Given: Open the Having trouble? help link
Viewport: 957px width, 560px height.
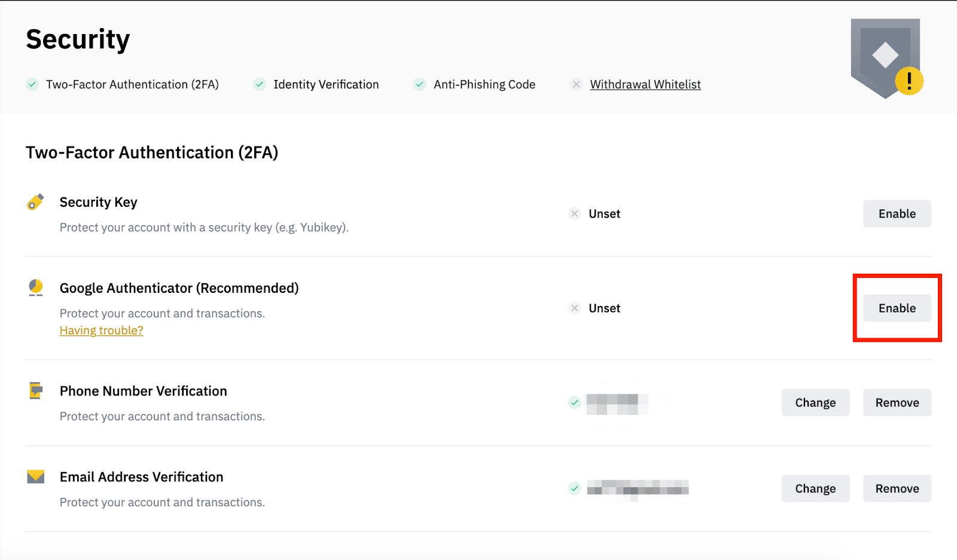Looking at the screenshot, I should (x=102, y=331).
